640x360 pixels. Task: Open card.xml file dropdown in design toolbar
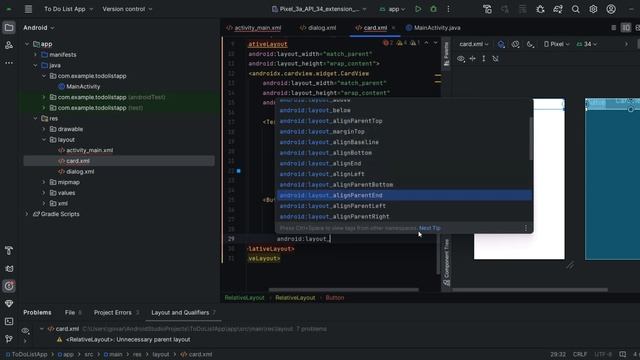tap(473, 44)
